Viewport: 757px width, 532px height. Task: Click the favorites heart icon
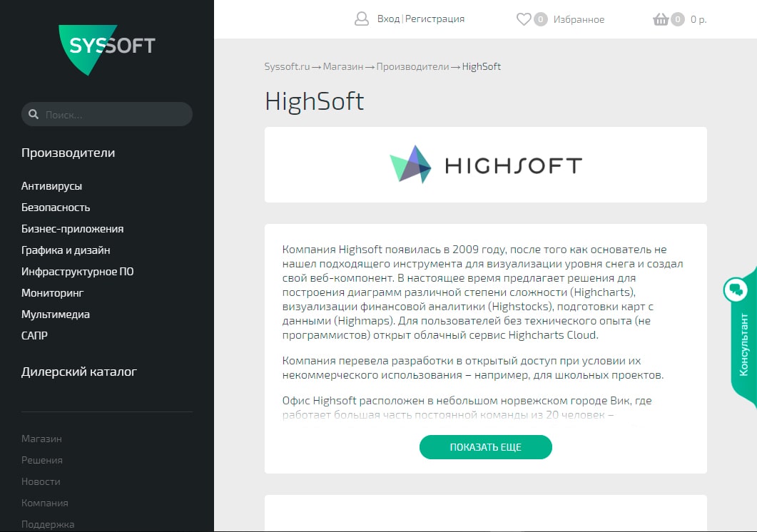tap(523, 19)
